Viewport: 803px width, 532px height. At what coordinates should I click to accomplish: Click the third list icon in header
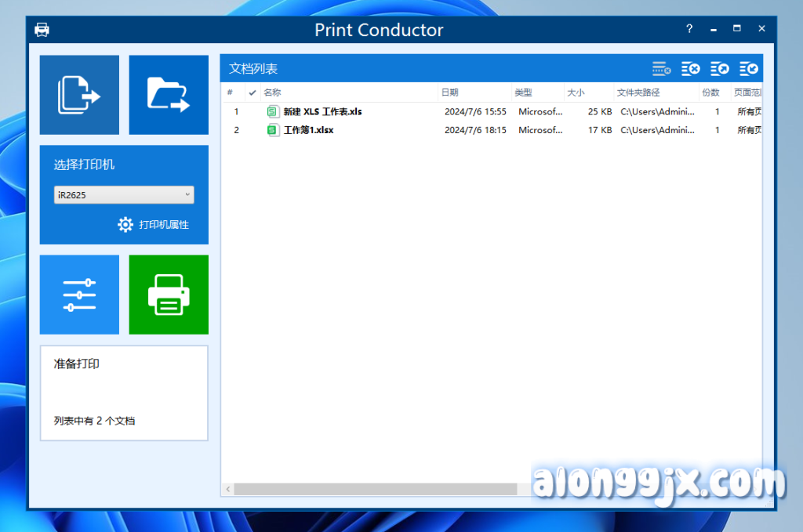coord(719,69)
